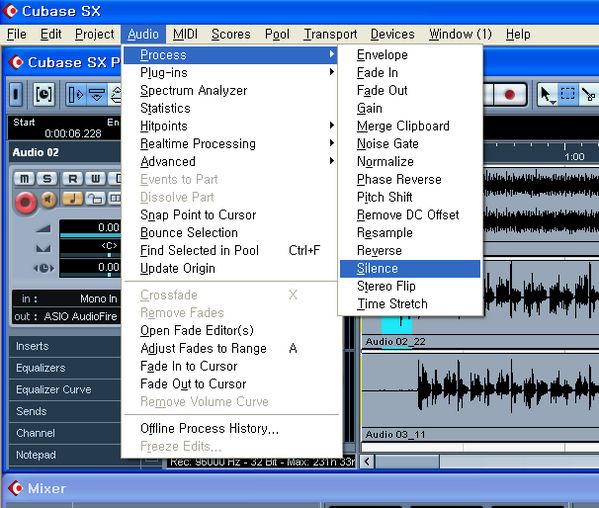Open the Devices menu
The width and height of the screenshot is (599, 508).
tap(393, 34)
